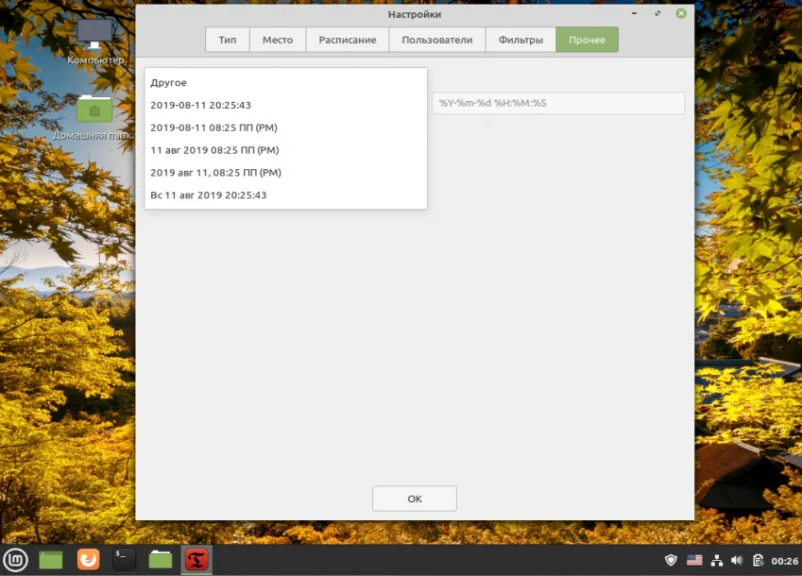Open the 00:26 clock calendar

click(x=784, y=561)
